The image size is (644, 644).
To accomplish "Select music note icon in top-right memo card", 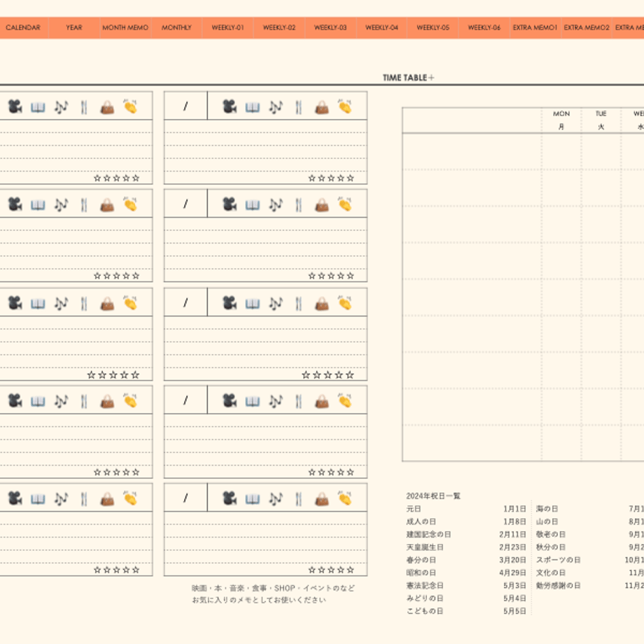I will (x=276, y=107).
